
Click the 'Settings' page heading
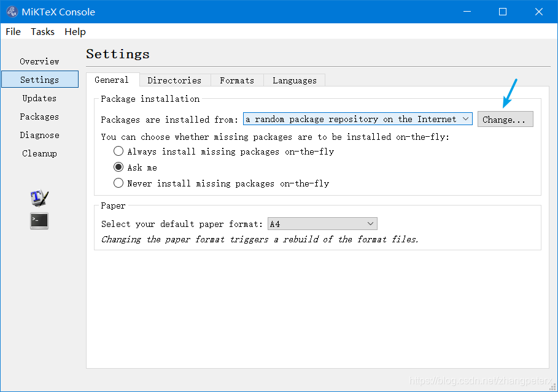118,54
